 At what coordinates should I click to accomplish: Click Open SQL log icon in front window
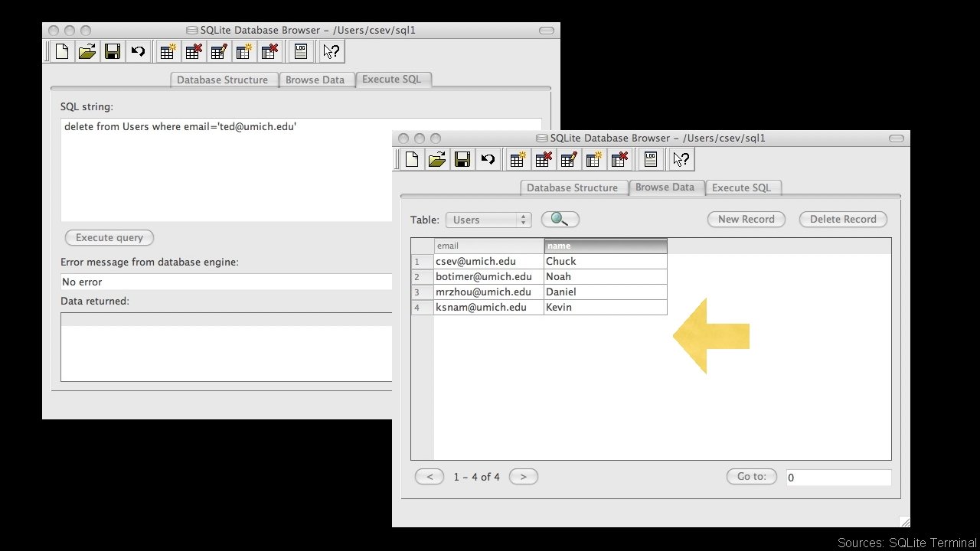[651, 159]
